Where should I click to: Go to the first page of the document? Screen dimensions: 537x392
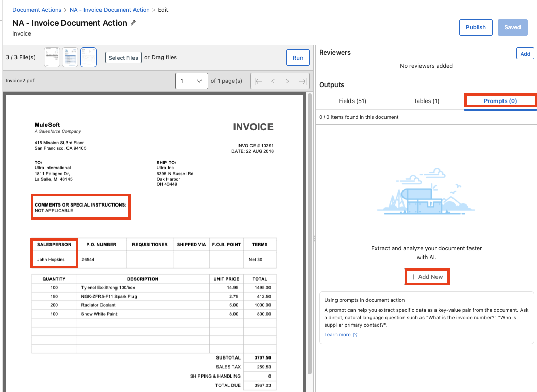pos(258,81)
